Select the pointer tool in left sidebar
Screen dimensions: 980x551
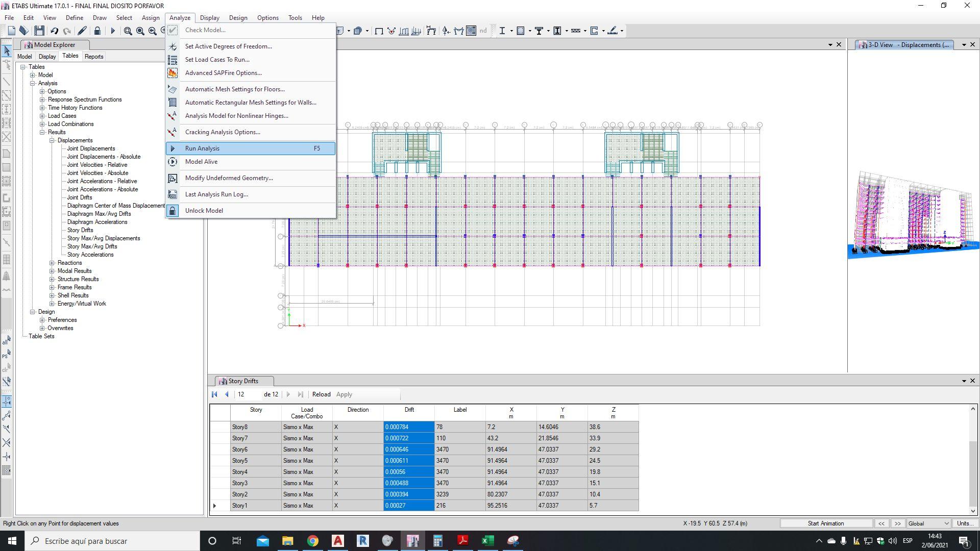pyautogui.click(x=7, y=51)
